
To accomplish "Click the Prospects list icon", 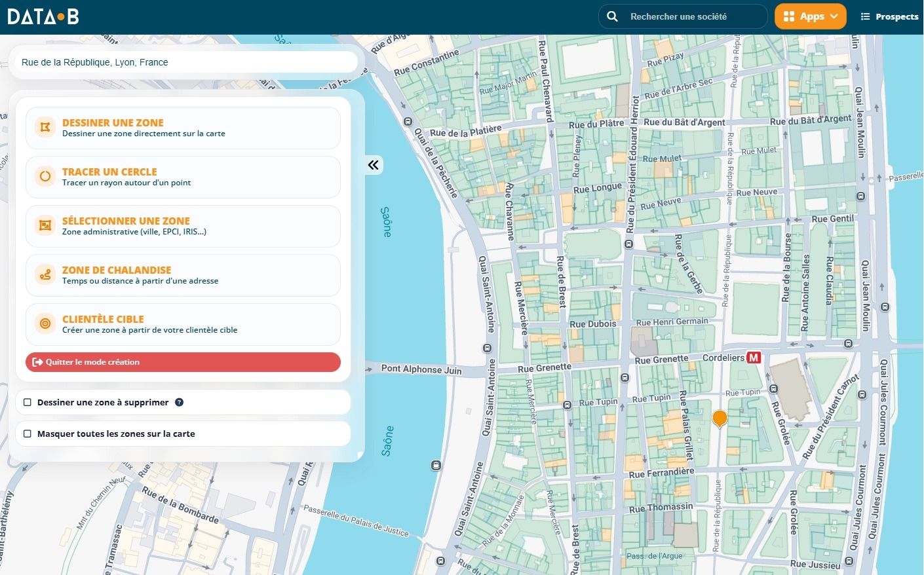I will (x=865, y=16).
